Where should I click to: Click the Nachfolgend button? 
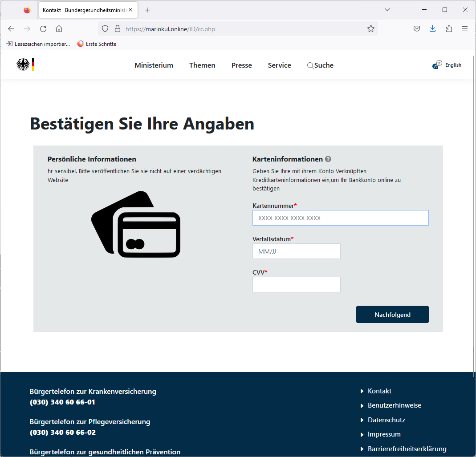pos(392,314)
